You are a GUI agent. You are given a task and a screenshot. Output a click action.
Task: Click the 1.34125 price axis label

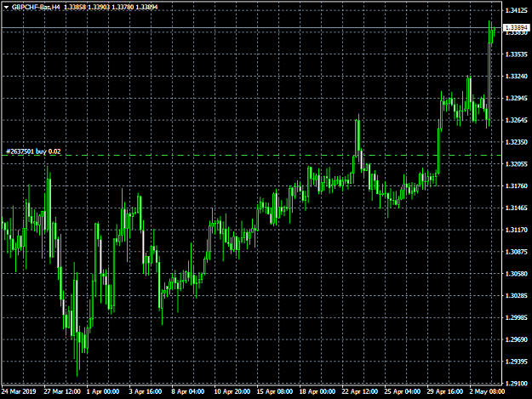[517, 10]
